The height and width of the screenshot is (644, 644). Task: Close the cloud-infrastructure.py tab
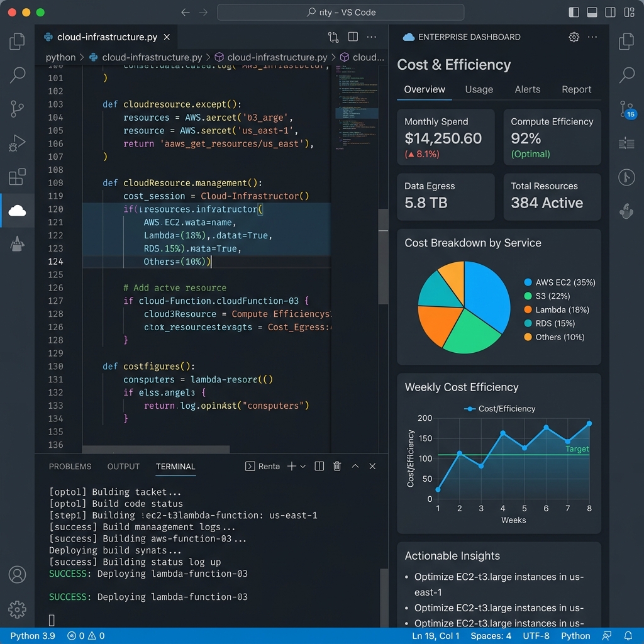coord(167,37)
